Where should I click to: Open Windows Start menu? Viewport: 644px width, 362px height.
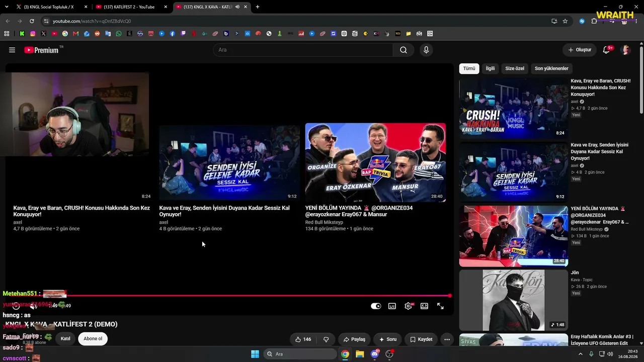click(x=255, y=354)
